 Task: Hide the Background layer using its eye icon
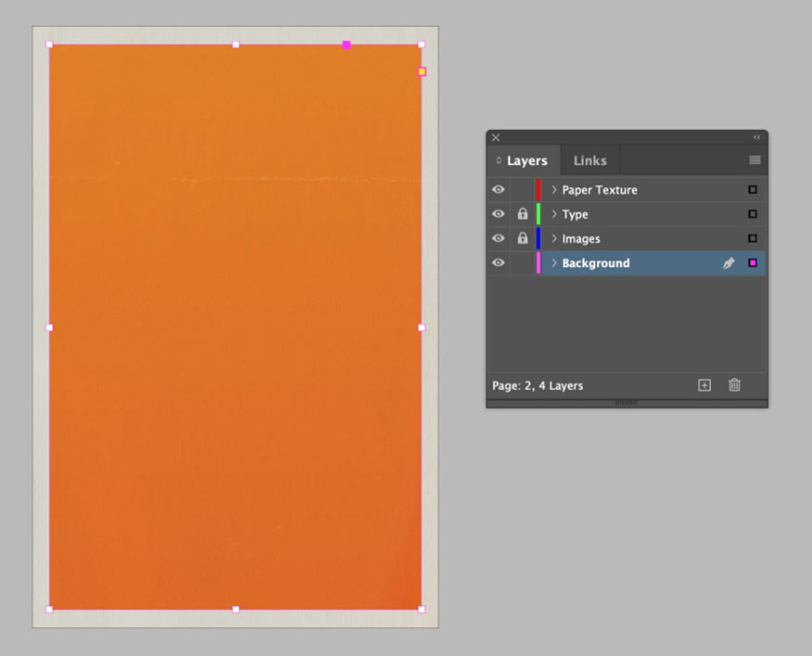point(498,263)
